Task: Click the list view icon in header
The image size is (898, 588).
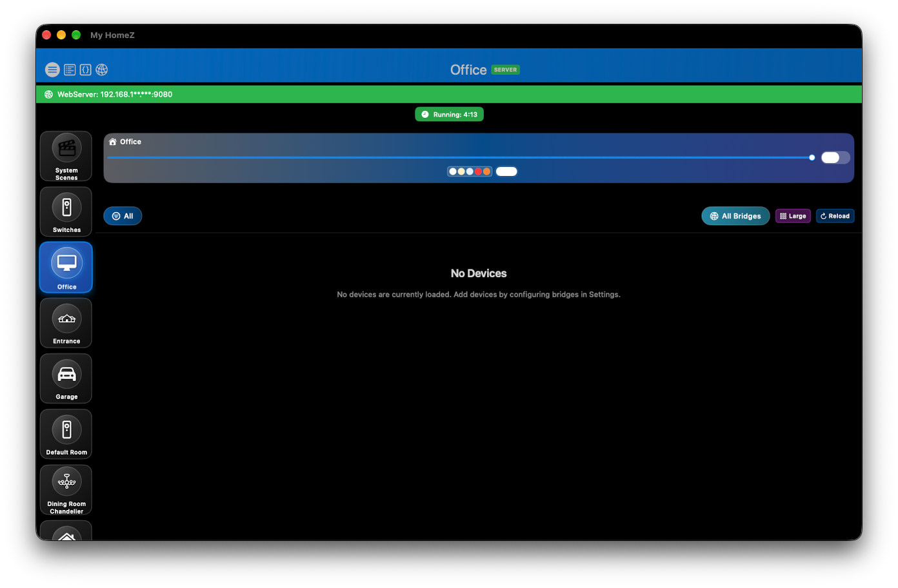Action: tap(70, 70)
